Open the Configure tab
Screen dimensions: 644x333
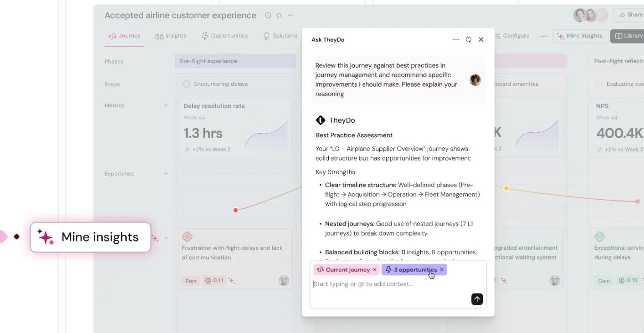(512, 36)
